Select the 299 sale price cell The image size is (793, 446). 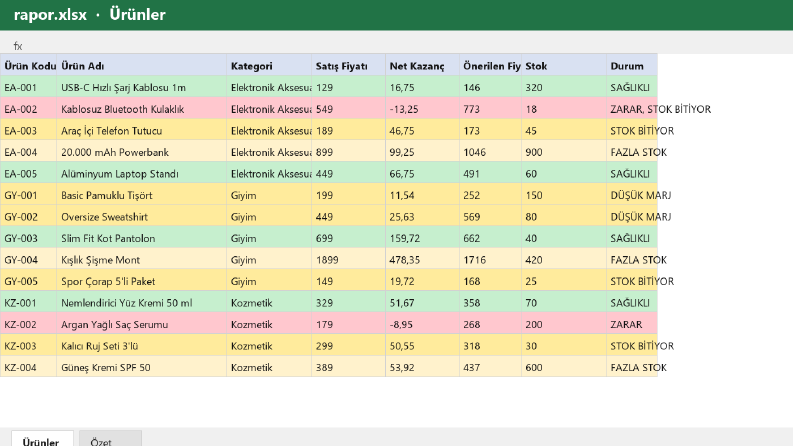coord(348,346)
